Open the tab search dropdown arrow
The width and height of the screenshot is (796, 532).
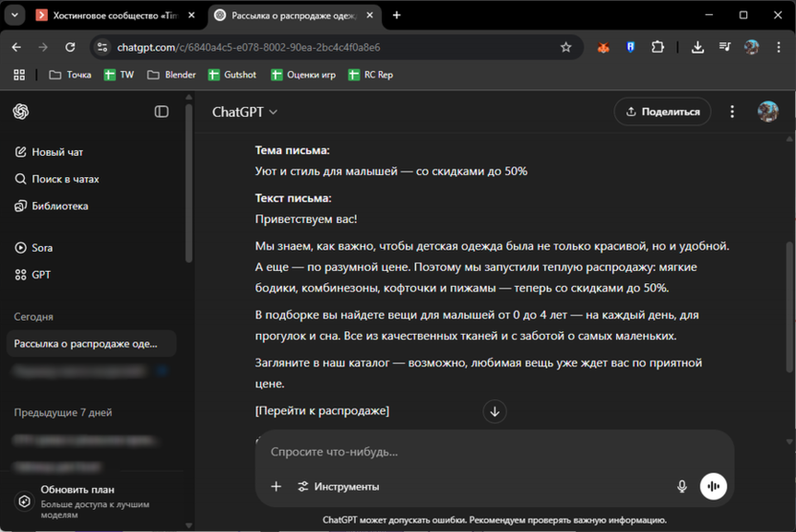(14, 15)
